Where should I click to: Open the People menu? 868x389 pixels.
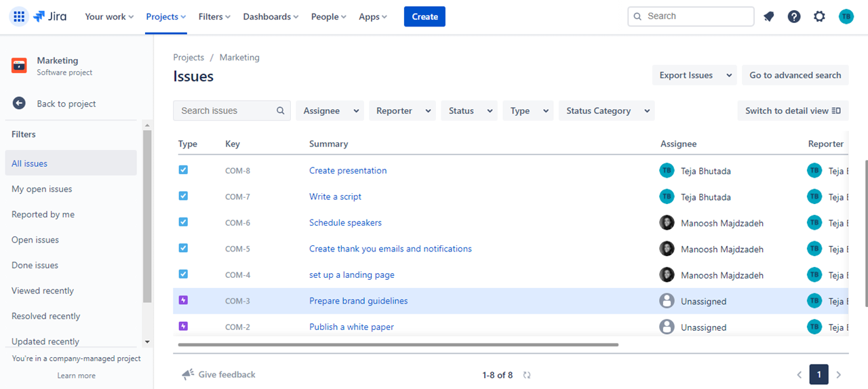pyautogui.click(x=329, y=16)
